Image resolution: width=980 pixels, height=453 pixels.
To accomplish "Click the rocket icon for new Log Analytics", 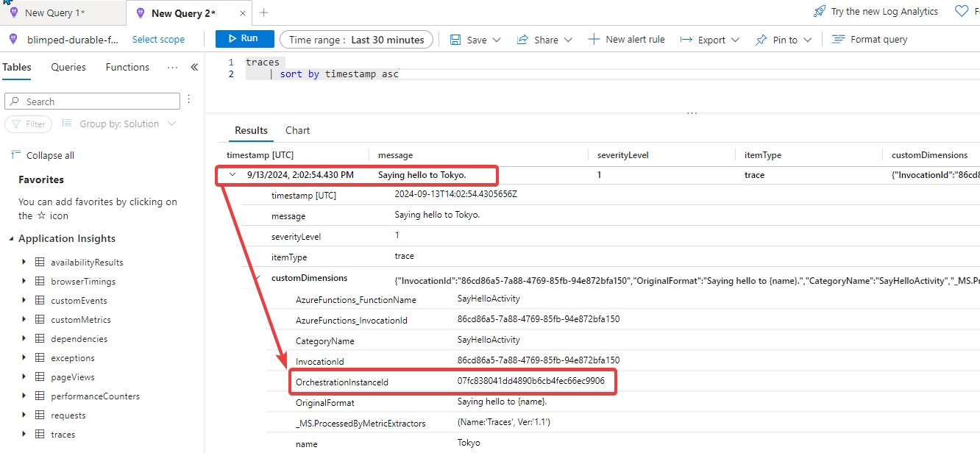I will (x=820, y=12).
